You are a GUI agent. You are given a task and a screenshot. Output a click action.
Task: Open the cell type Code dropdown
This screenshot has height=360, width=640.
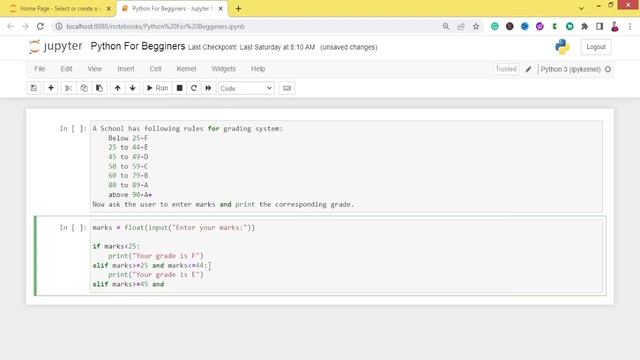pos(246,88)
